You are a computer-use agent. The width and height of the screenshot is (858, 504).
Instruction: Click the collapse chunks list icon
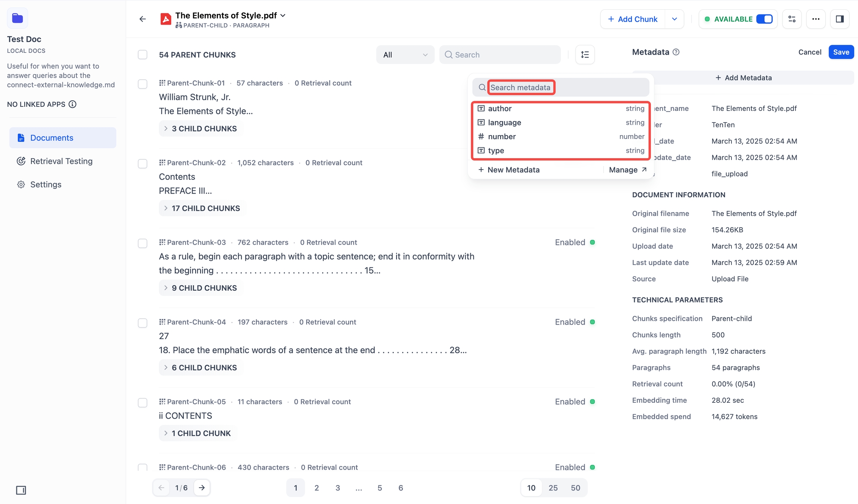585,55
